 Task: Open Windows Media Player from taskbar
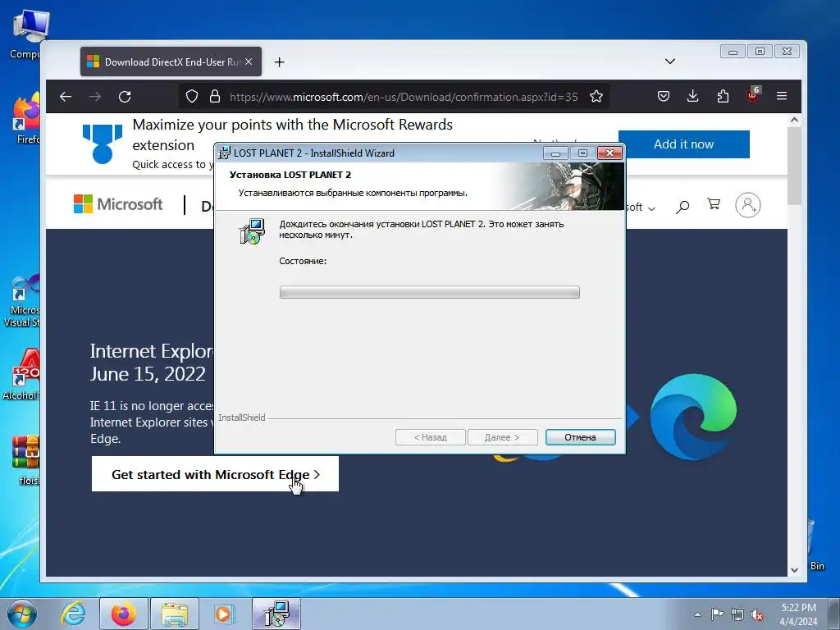(x=225, y=614)
